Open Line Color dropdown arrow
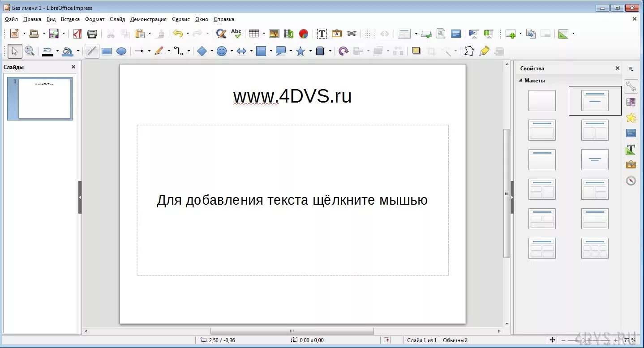 [x=57, y=51]
